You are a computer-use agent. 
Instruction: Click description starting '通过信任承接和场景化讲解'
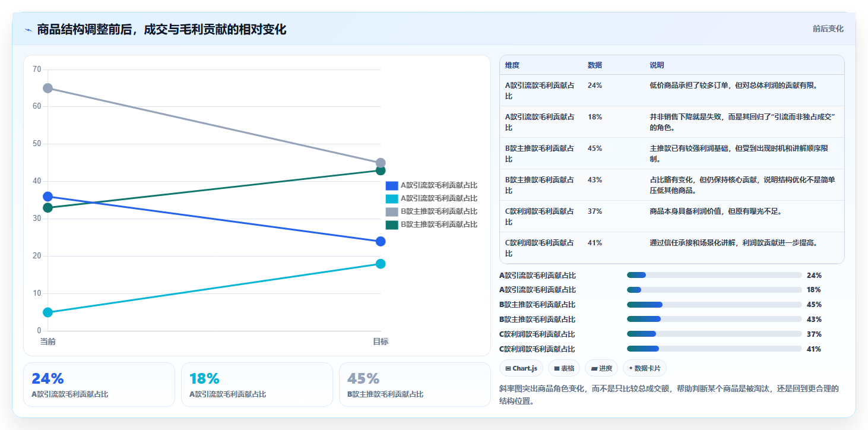click(x=734, y=243)
